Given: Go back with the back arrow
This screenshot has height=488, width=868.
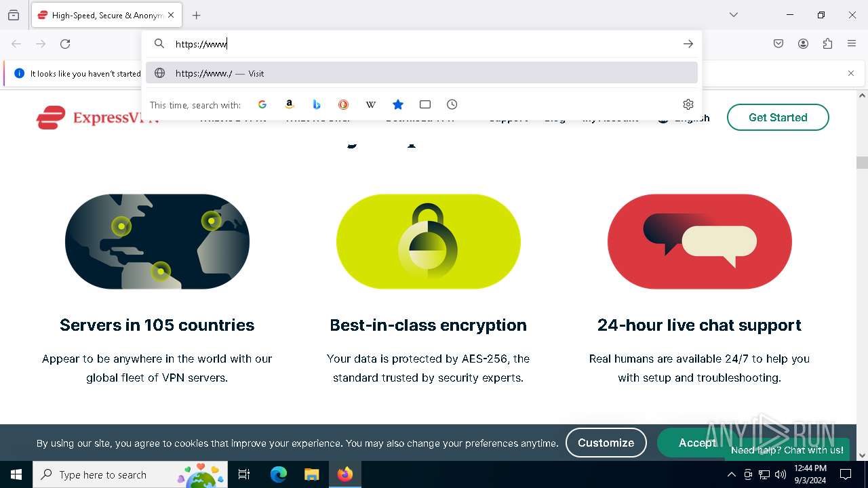Looking at the screenshot, I should pos(16,44).
